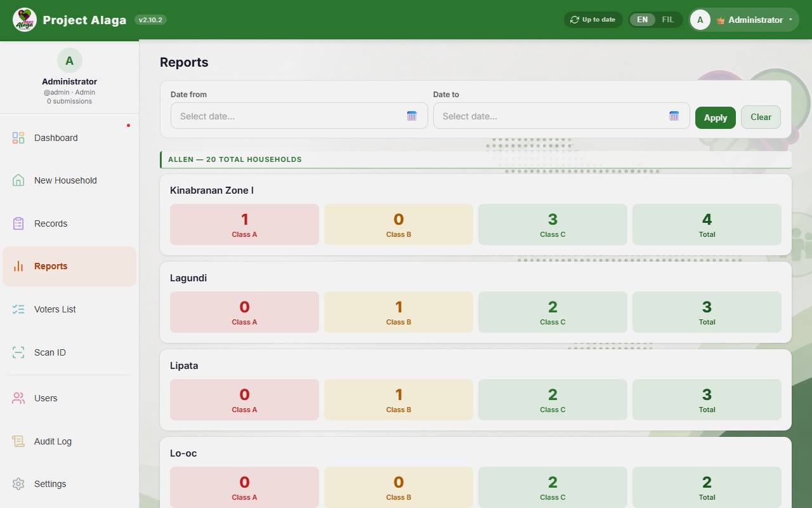Click the Reports bar chart icon
This screenshot has width=812, height=508.
[x=18, y=266]
